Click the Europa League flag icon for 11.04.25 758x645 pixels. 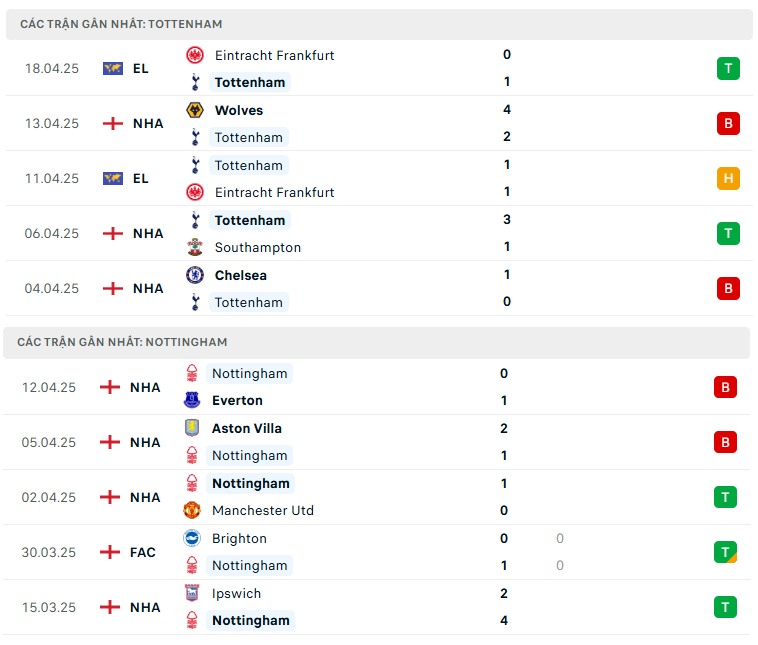[x=113, y=178]
